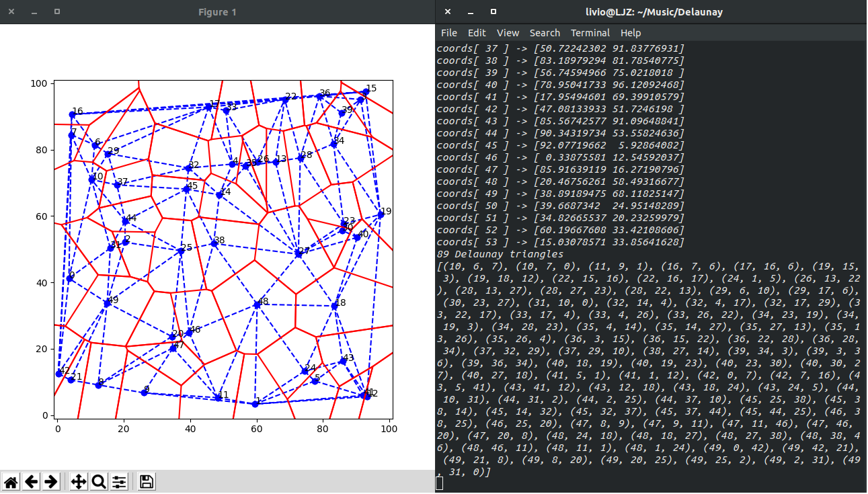Click plot point labeled 37

tap(117, 185)
